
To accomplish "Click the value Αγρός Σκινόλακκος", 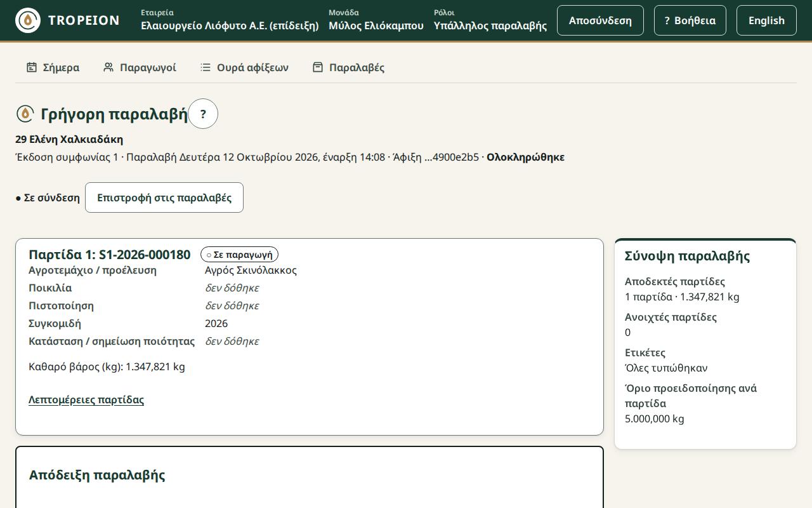I will pyautogui.click(x=251, y=270).
